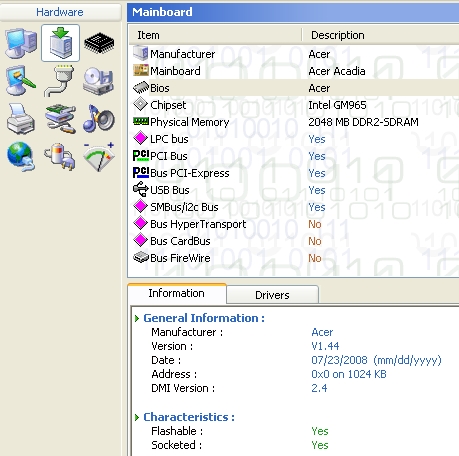This screenshot has width=459, height=456.
Task: Collapse the Characteristics section arrow
Action: [137, 417]
